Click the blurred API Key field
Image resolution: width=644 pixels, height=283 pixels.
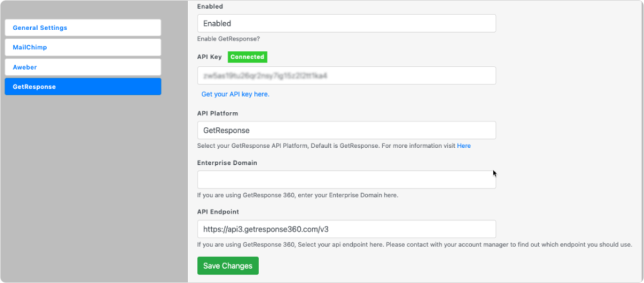(347, 75)
